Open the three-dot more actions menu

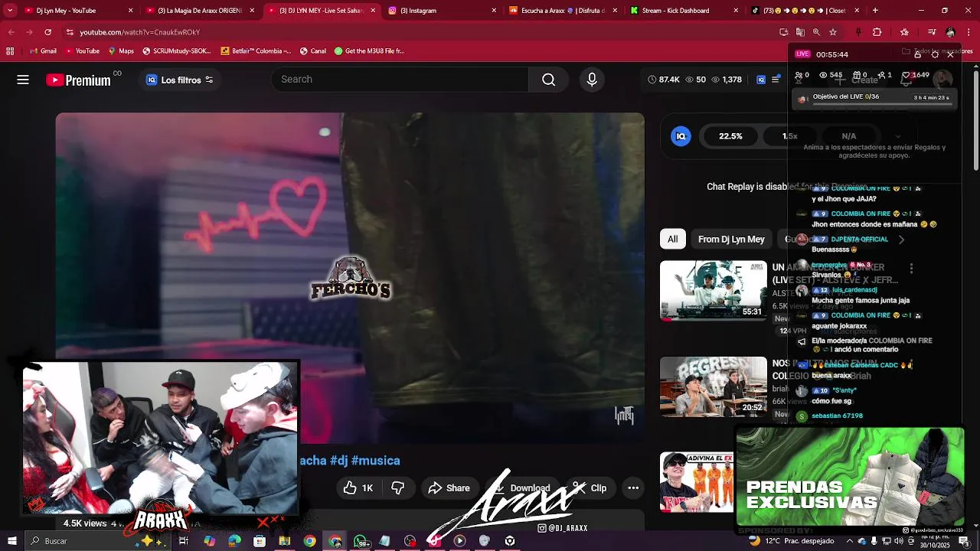pyautogui.click(x=633, y=488)
